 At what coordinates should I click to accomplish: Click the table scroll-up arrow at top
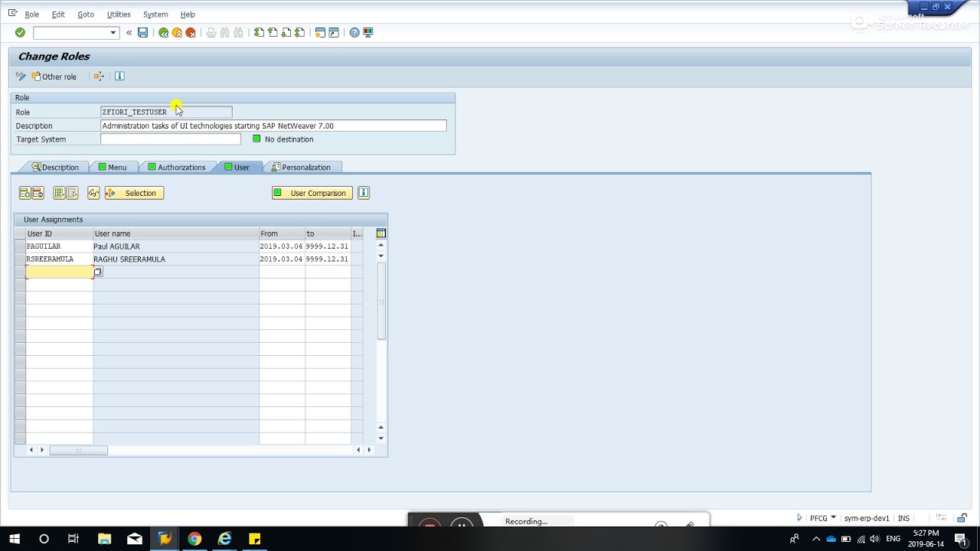(381, 246)
